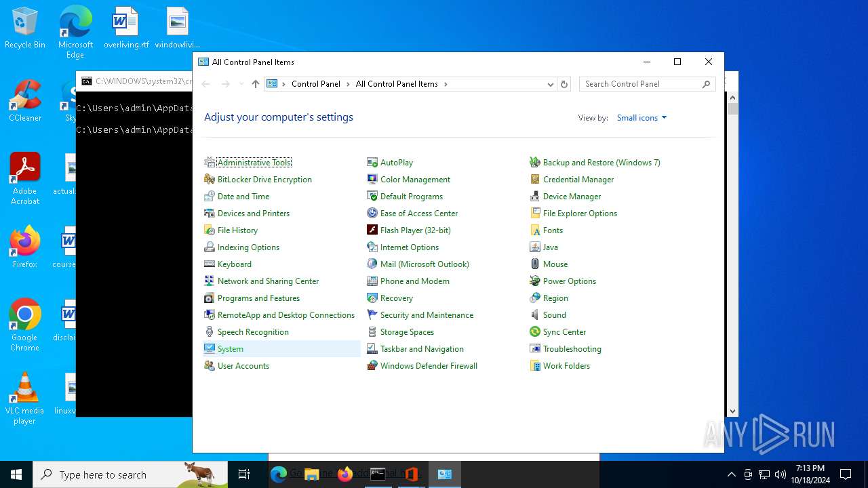Click the search magnifier in Control Panel

click(x=706, y=84)
